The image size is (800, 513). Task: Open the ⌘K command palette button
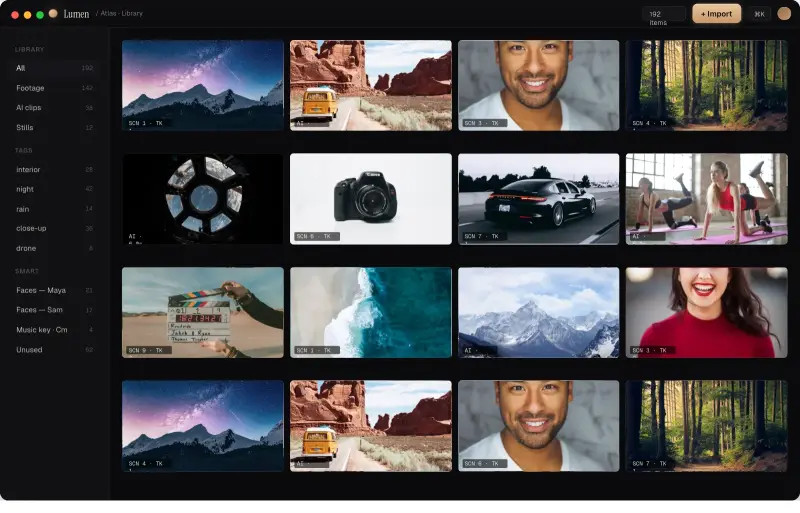pyautogui.click(x=759, y=14)
